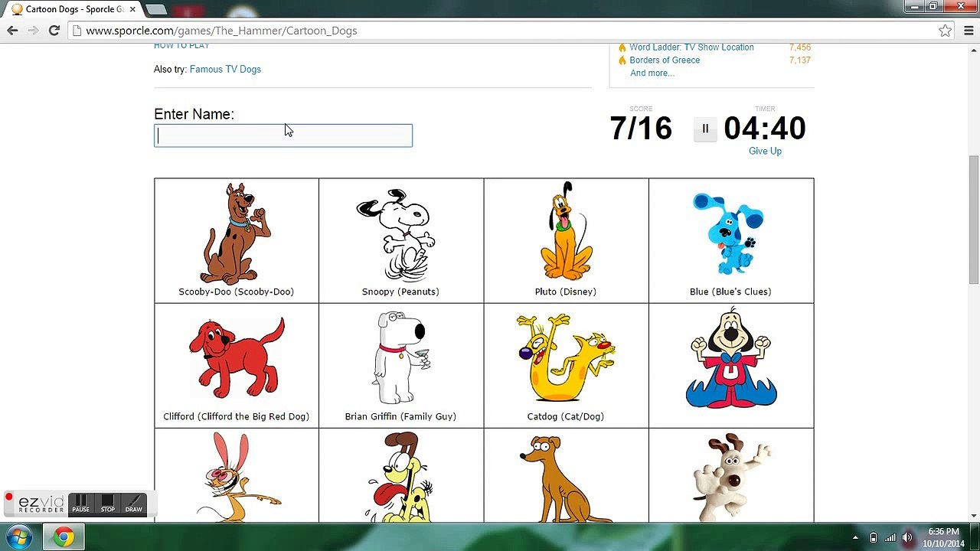The height and width of the screenshot is (551, 980).
Task: Click the Catdog (Cat/Dog) label
Action: click(x=566, y=416)
